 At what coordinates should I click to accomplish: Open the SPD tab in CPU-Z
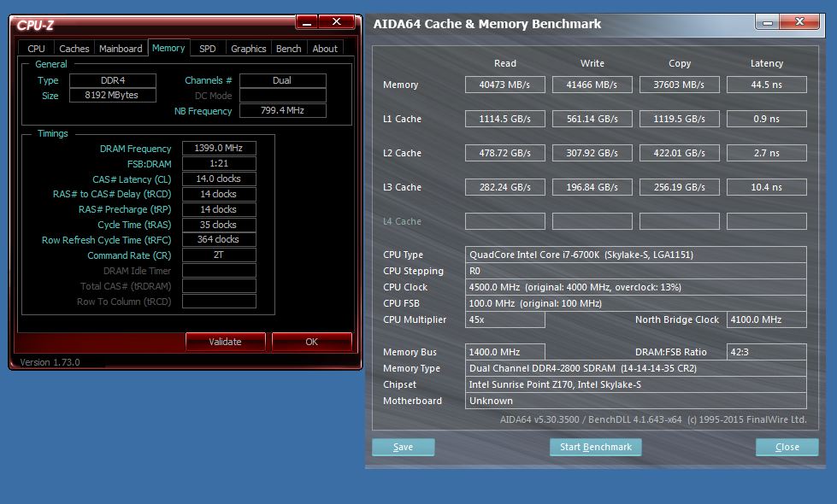click(x=208, y=49)
